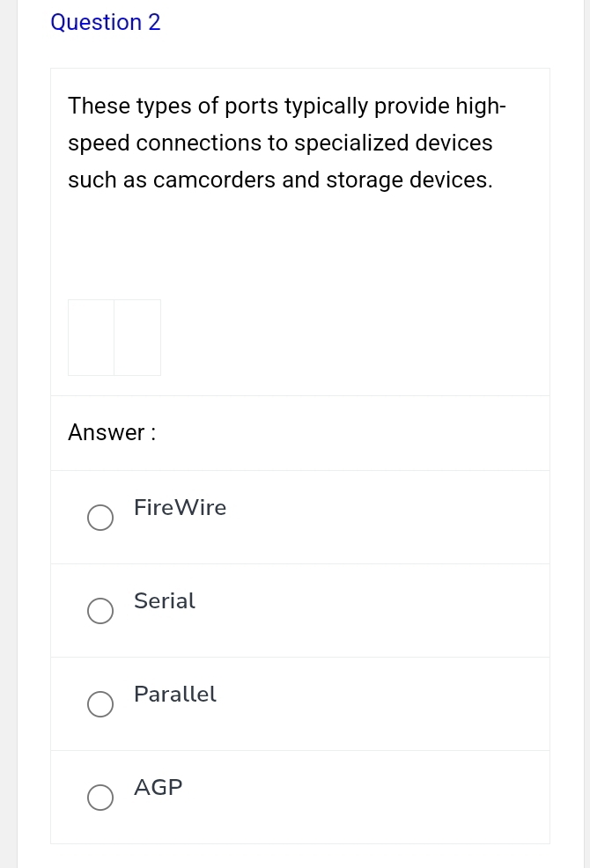Open the left empty image placeholder
590x868 pixels.
(x=92, y=337)
